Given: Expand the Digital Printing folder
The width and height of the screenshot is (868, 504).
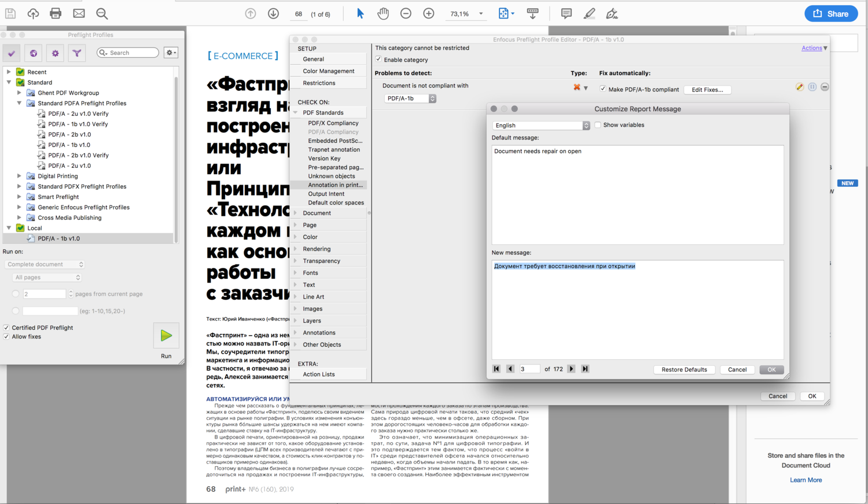Looking at the screenshot, I should click(19, 176).
